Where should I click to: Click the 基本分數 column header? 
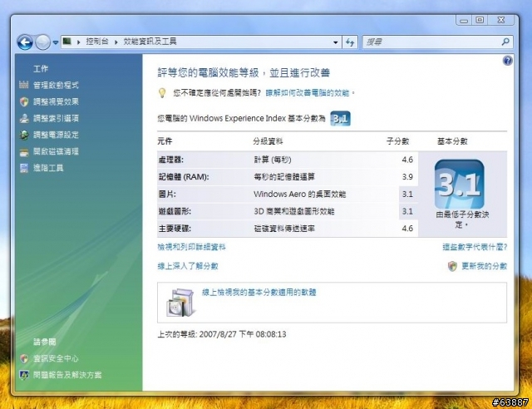[x=452, y=141]
